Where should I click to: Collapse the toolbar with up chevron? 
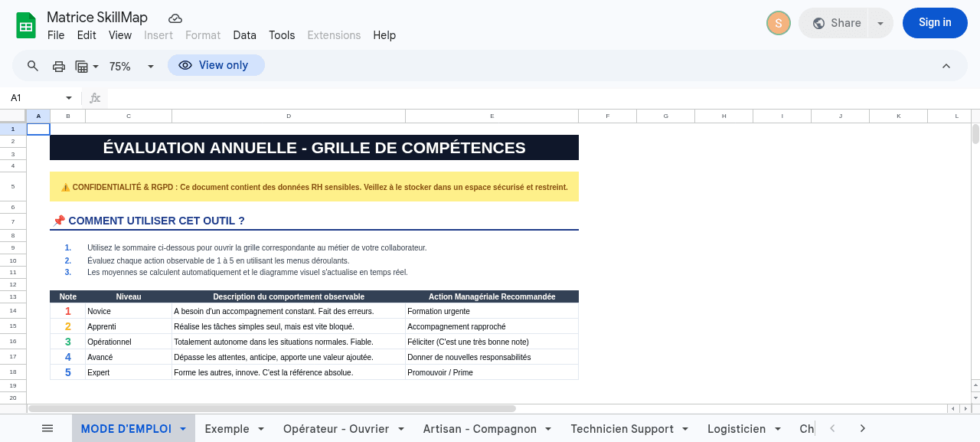click(946, 66)
